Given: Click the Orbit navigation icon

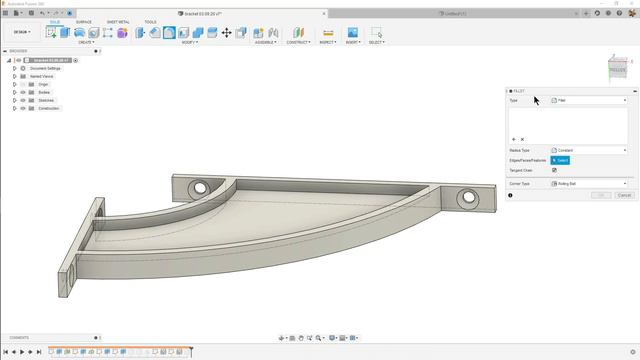Looking at the screenshot, I should coord(281,338).
